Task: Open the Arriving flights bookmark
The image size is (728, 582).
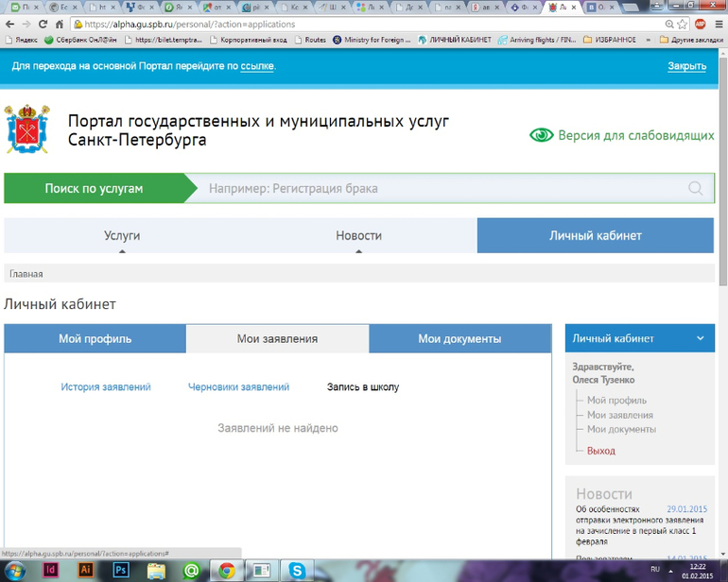Action: [x=537, y=40]
